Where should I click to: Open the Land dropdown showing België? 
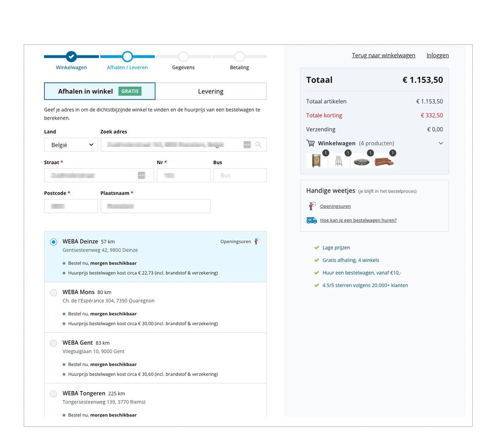pos(71,145)
